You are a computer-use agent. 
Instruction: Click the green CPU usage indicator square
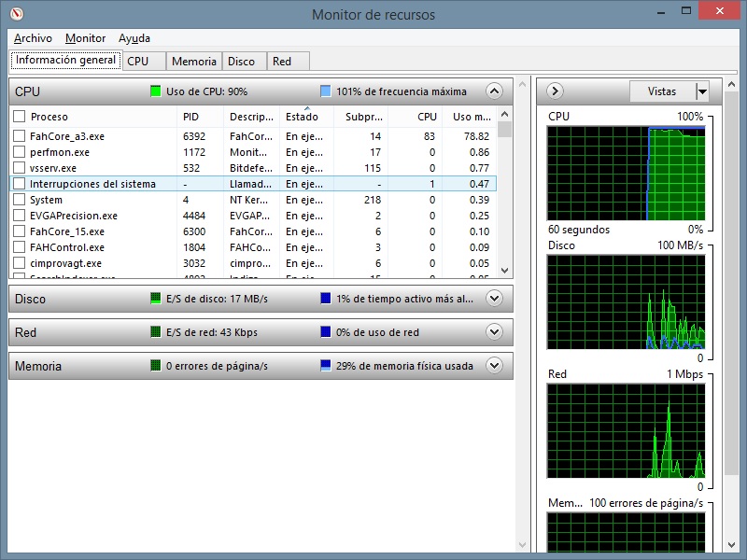155,91
